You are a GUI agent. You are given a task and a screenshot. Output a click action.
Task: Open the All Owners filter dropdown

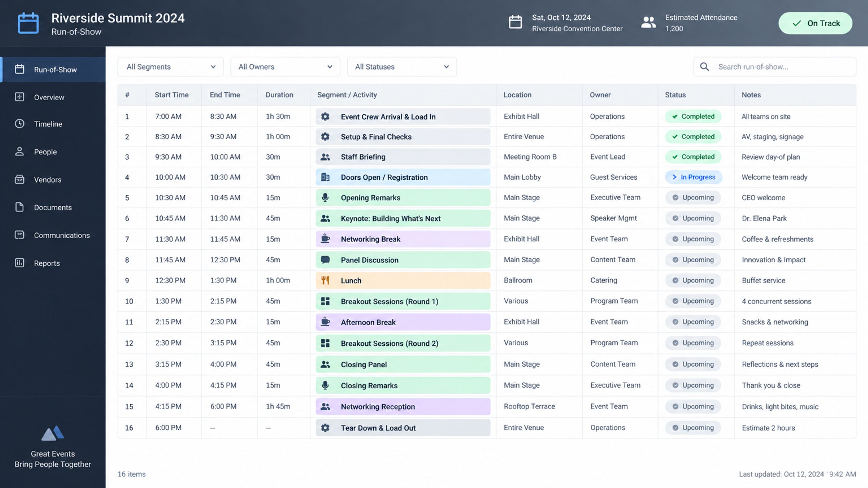click(x=285, y=67)
